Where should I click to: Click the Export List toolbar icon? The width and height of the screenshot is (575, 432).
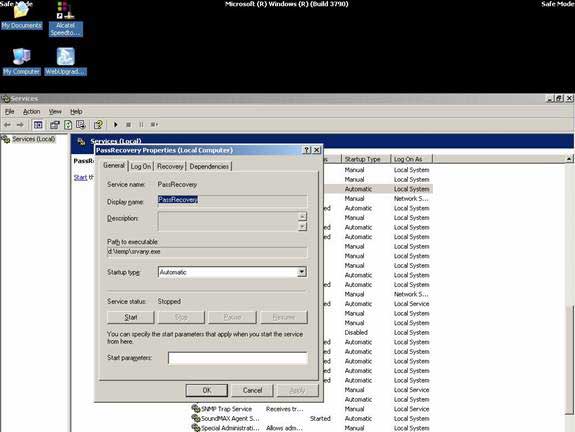point(81,125)
